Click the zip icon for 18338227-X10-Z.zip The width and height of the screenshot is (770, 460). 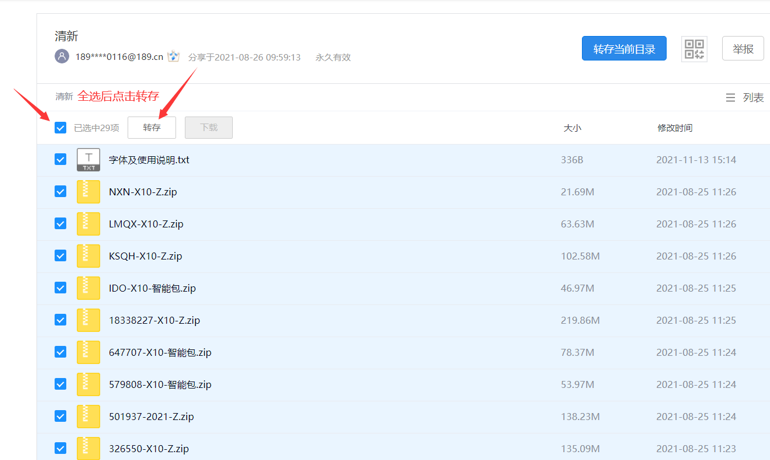[88, 320]
